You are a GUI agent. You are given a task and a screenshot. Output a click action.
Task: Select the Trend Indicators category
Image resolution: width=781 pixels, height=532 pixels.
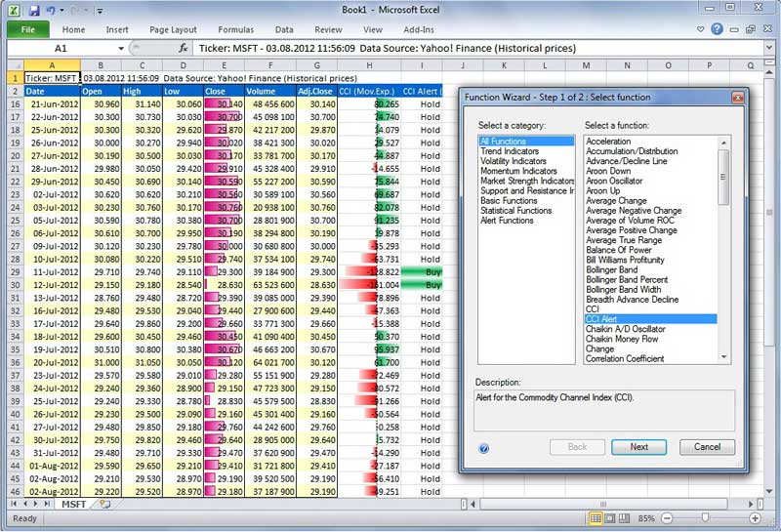(x=510, y=151)
